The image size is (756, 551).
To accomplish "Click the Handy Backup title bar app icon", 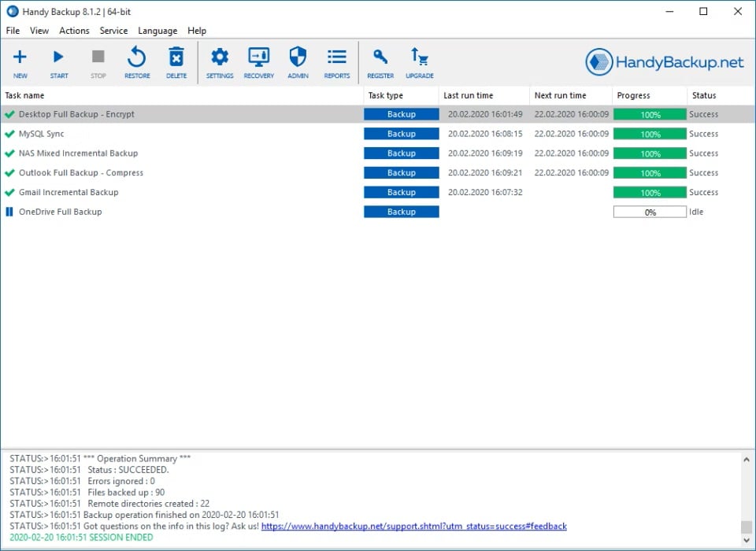I will click(x=13, y=12).
